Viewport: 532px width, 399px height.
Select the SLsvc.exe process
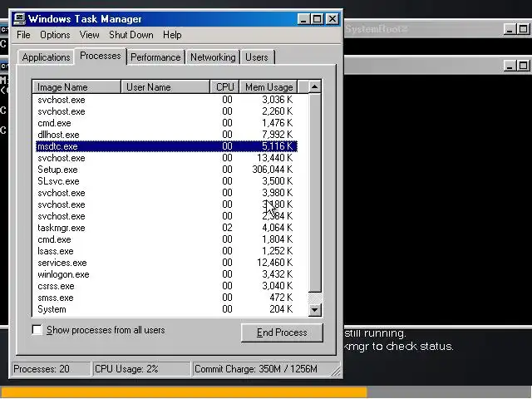pyautogui.click(x=166, y=181)
